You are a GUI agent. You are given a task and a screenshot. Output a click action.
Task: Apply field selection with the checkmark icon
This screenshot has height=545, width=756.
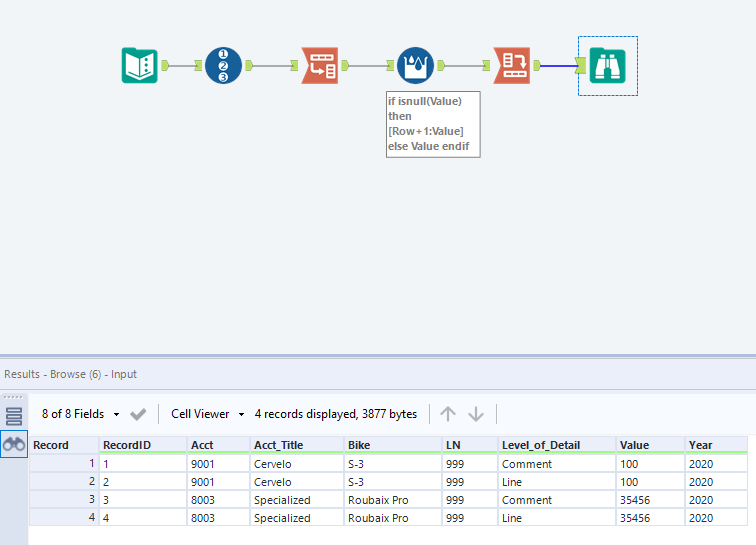[x=139, y=414]
